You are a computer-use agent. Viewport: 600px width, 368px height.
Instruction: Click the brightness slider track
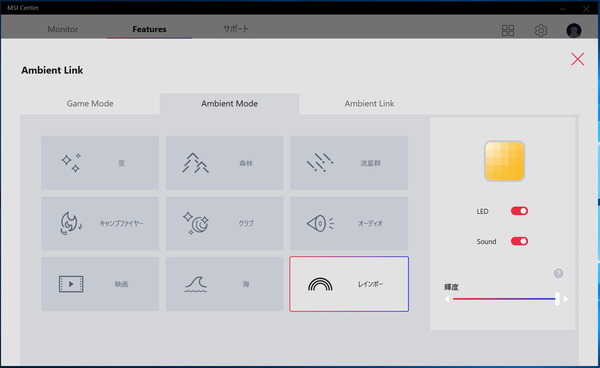click(504, 299)
